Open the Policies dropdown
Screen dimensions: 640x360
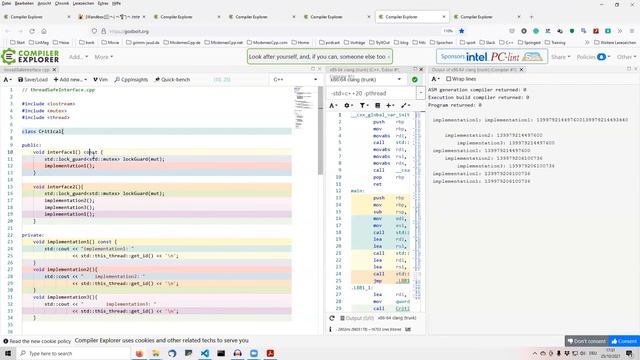593,57
